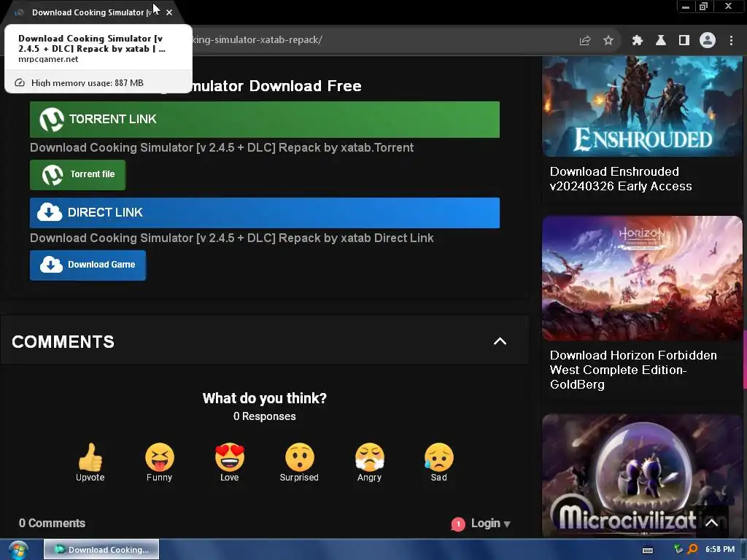The height and width of the screenshot is (560, 747).
Task: Open Download Enshrouded v20240326 Early Access link
Action: coord(621,179)
